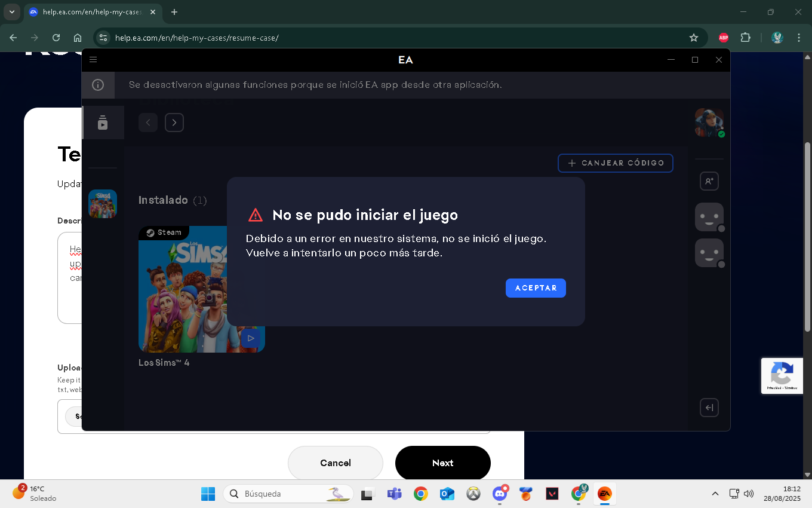Open Chrome extensions puzzle icon
The image size is (812, 508).
746,38
